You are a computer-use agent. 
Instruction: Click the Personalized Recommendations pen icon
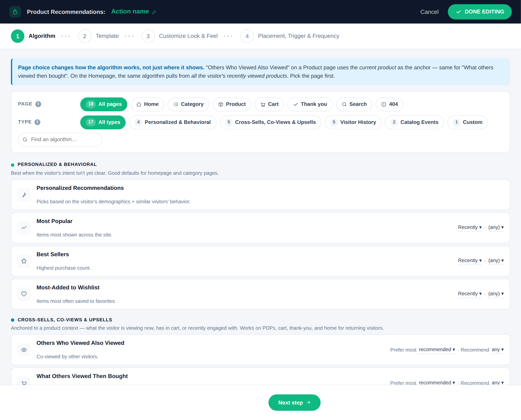[24, 195]
